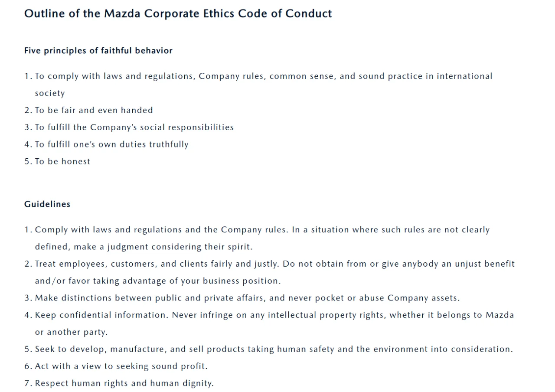
Task: Click the guideline "Respect human rights and human dignity"
Action: coord(124,383)
